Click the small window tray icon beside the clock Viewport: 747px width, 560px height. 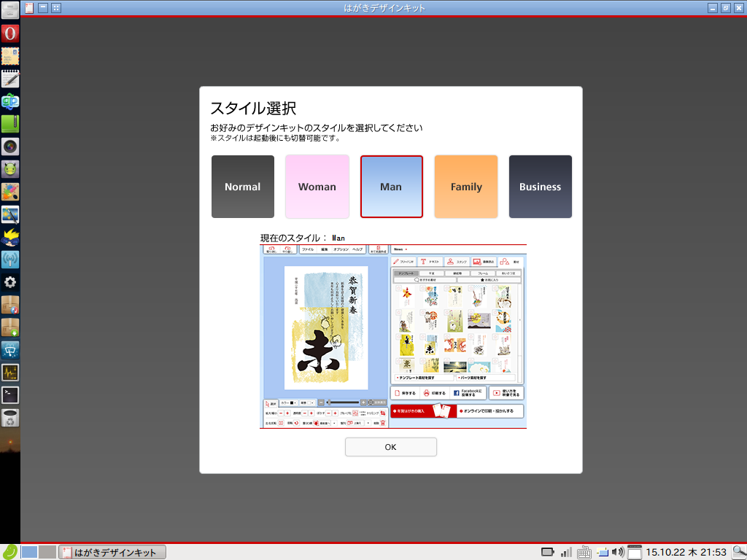pyautogui.click(x=635, y=552)
